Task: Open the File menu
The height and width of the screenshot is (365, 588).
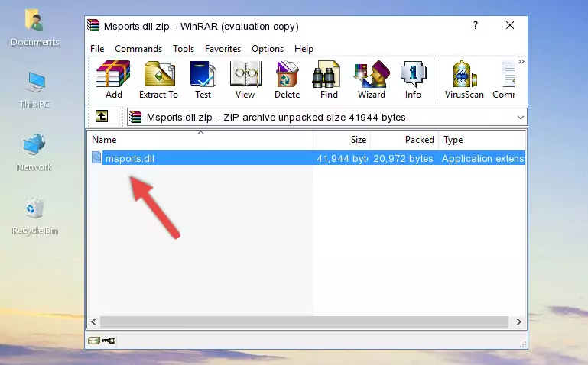Action: pyautogui.click(x=97, y=49)
